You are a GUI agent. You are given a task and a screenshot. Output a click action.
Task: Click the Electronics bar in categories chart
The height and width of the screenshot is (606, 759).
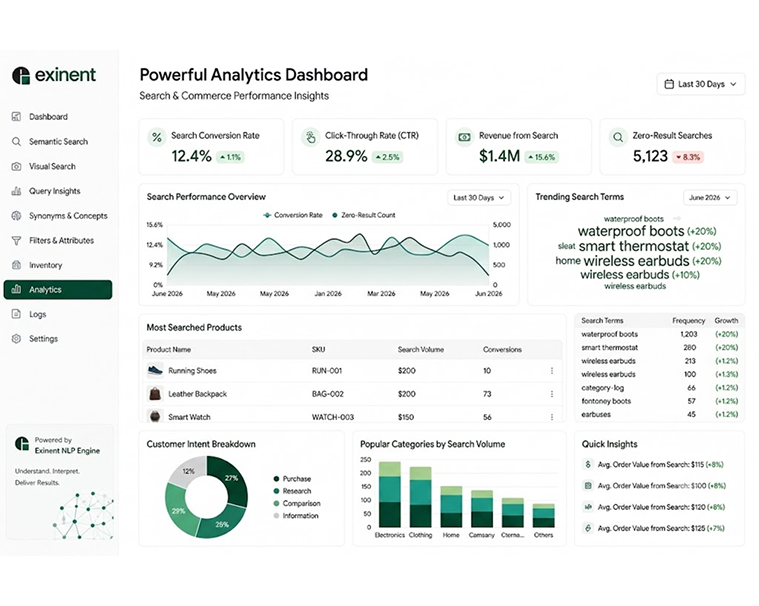[390, 495]
